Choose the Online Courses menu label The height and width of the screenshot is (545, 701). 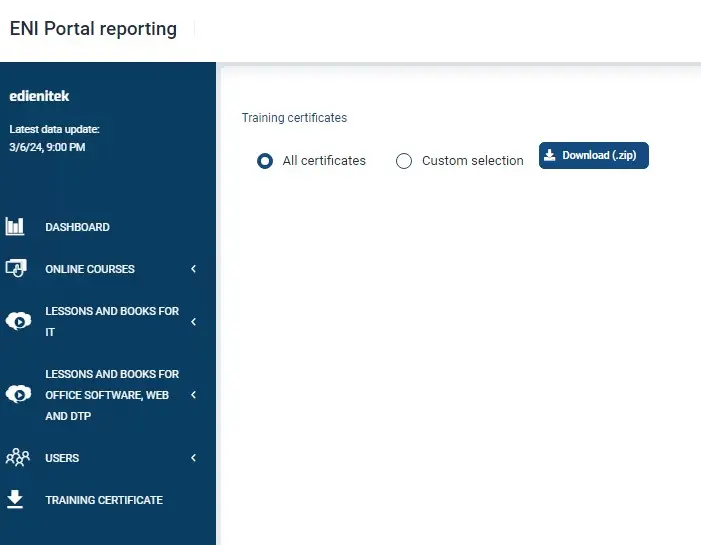(90, 269)
